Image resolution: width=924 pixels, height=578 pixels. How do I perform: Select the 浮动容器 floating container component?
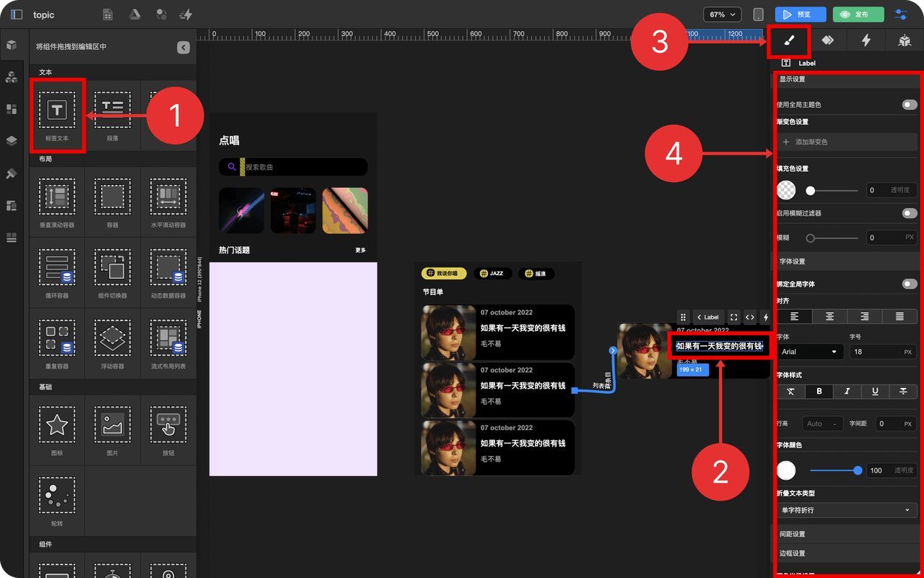point(113,343)
